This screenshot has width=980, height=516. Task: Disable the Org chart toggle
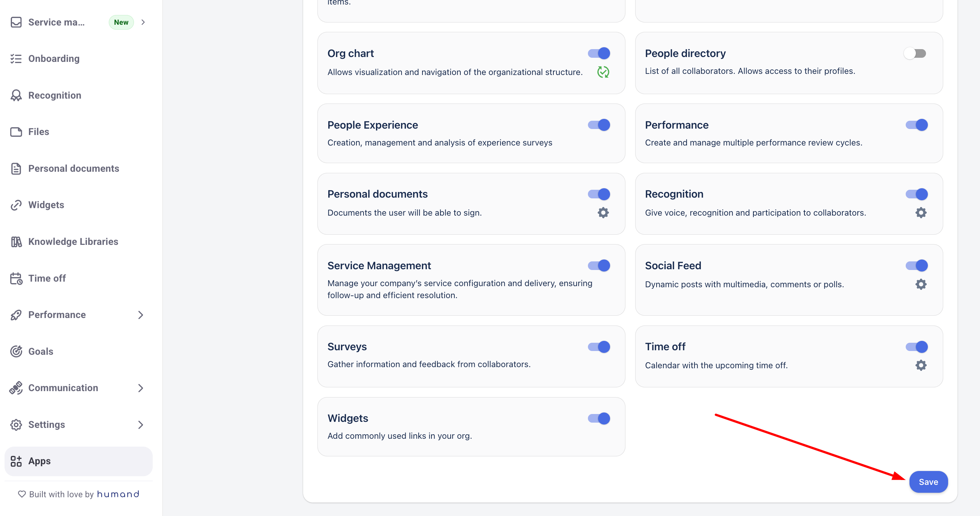tap(599, 53)
